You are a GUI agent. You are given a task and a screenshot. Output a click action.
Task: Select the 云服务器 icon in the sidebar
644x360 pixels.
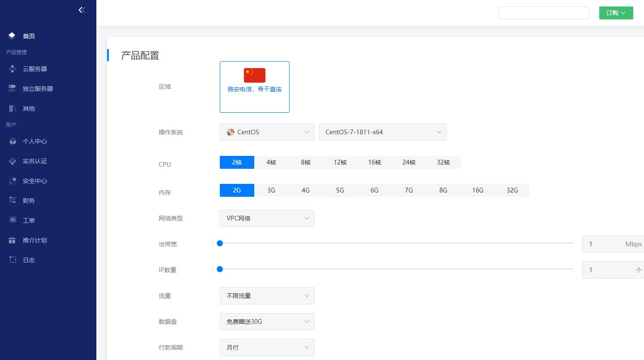pyautogui.click(x=12, y=68)
